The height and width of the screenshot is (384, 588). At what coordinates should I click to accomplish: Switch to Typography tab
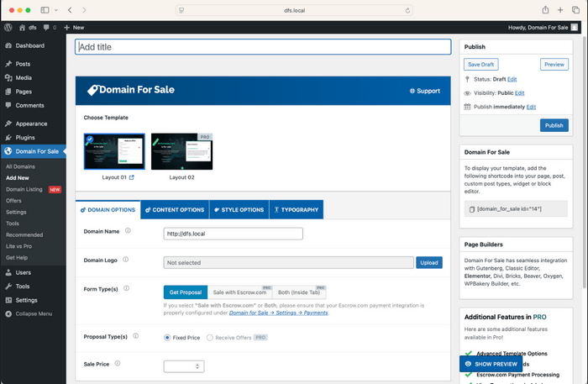coord(297,210)
